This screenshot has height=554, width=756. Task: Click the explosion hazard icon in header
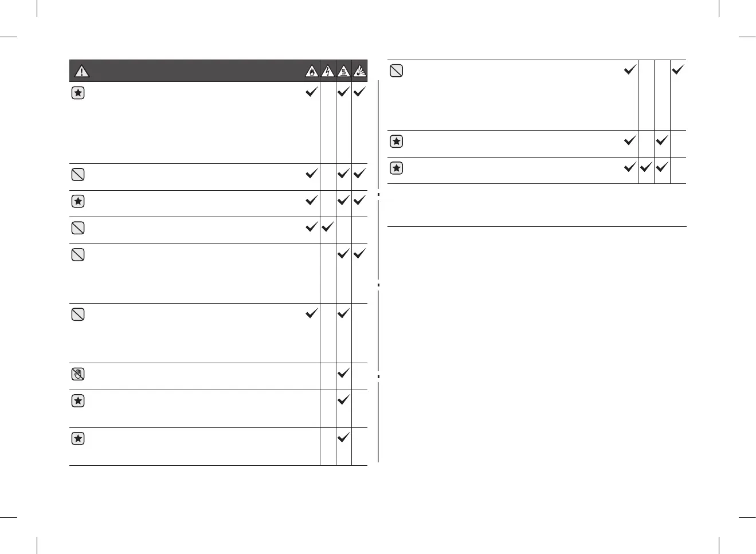coord(359,71)
